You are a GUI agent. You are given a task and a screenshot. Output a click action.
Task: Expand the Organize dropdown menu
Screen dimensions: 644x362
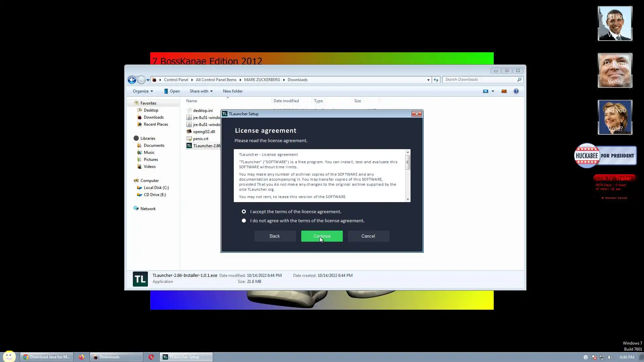[143, 91]
